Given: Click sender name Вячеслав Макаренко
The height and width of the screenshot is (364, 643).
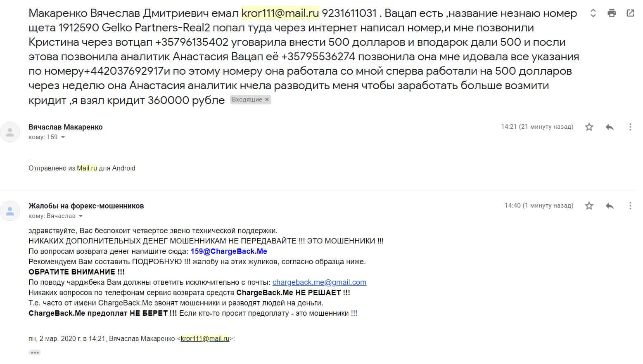Looking at the screenshot, I should coord(65,127).
